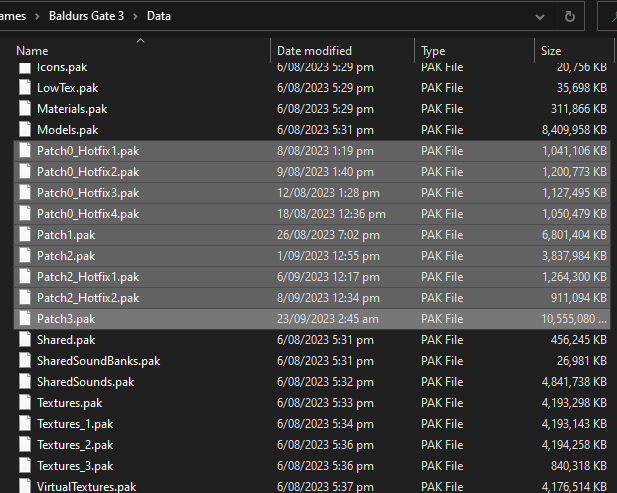Sort files by Size column
Viewport: 617px width, 493px height.
(574, 51)
